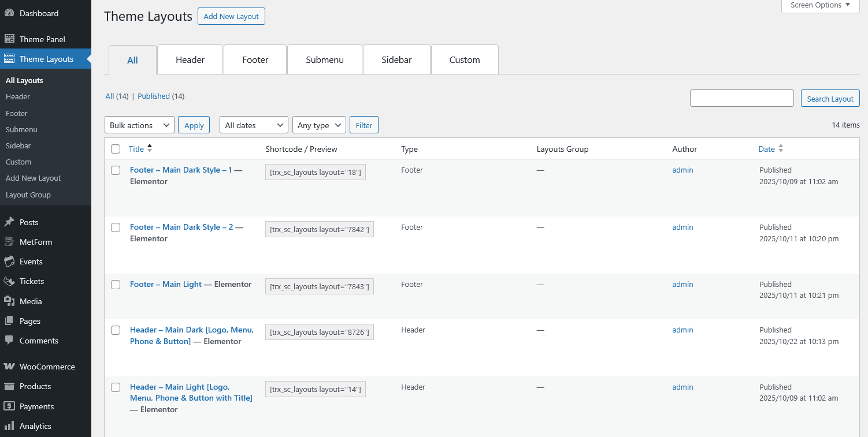Click the WooCommerce logo icon

9,367
